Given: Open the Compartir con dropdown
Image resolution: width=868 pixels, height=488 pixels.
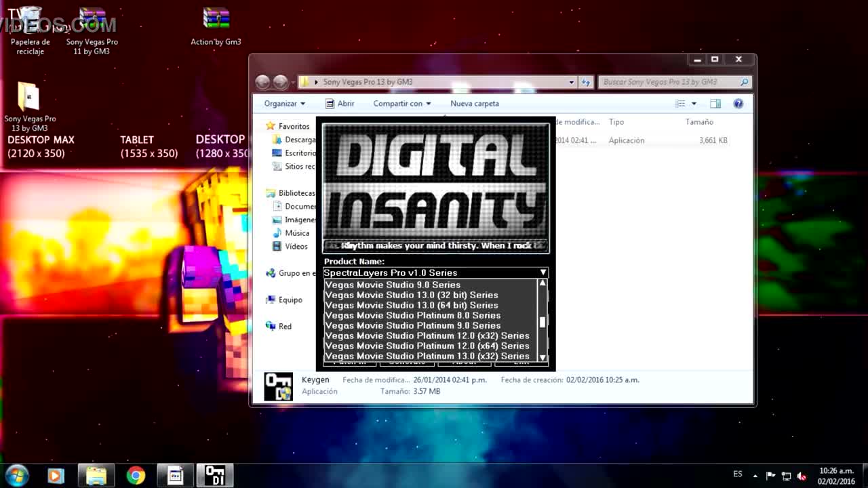Looking at the screenshot, I should tap(402, 104).
